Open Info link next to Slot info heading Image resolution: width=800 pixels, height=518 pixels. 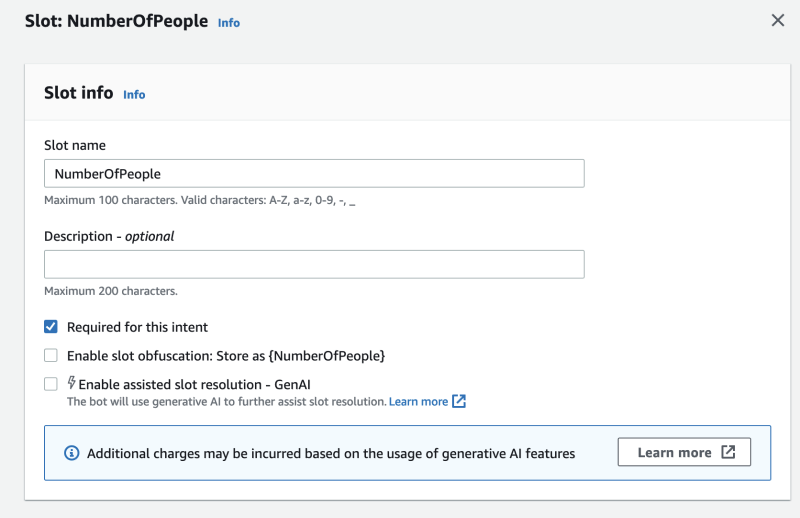[134, 94]
